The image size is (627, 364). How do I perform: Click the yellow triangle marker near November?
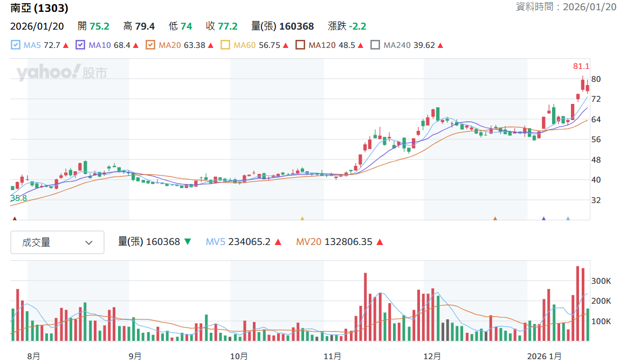coord(302,219)
